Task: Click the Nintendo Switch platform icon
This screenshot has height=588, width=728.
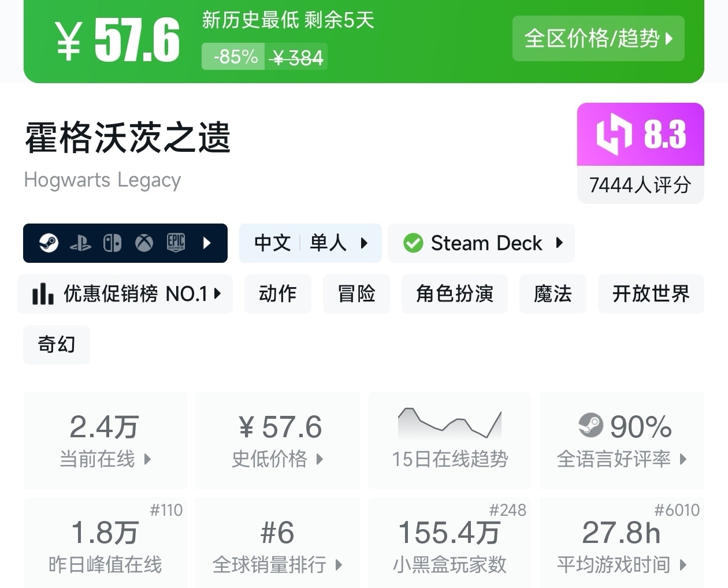Action: (112, 243)
